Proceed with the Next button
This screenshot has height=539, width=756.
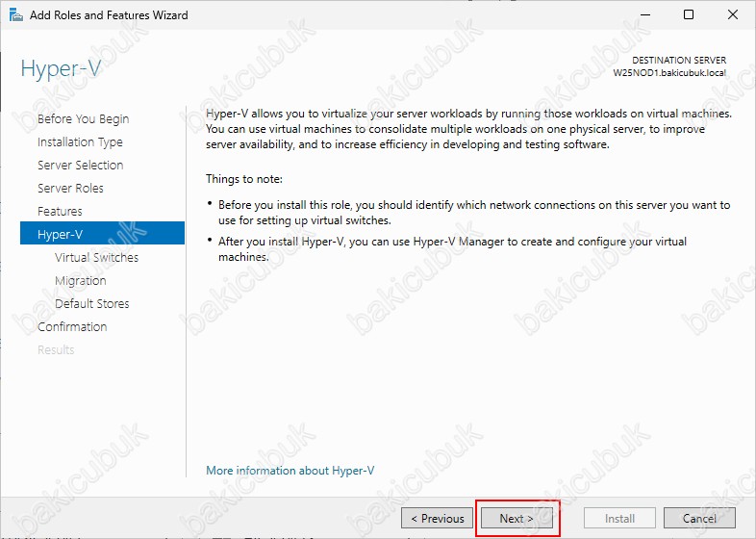(x=517, y=518)
